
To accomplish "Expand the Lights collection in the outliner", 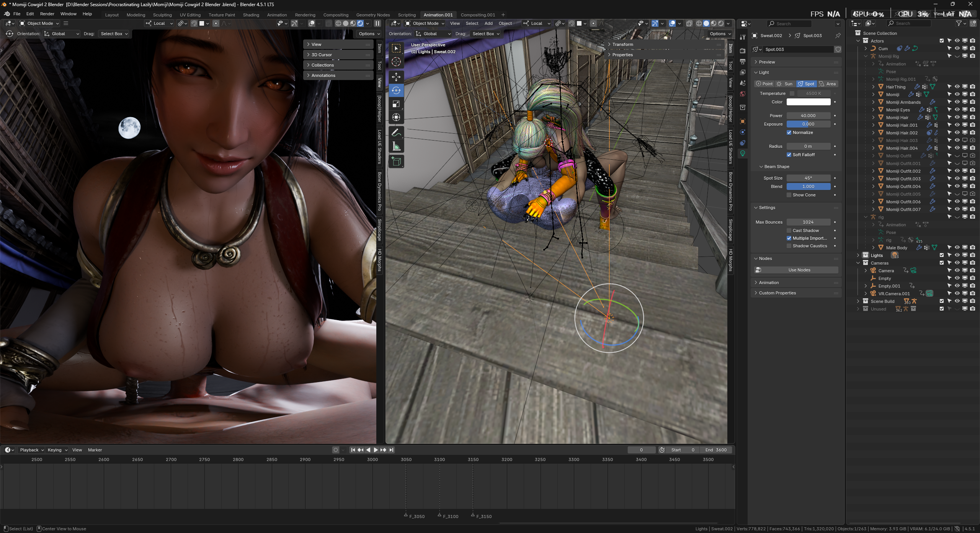I will click(858, 255).
